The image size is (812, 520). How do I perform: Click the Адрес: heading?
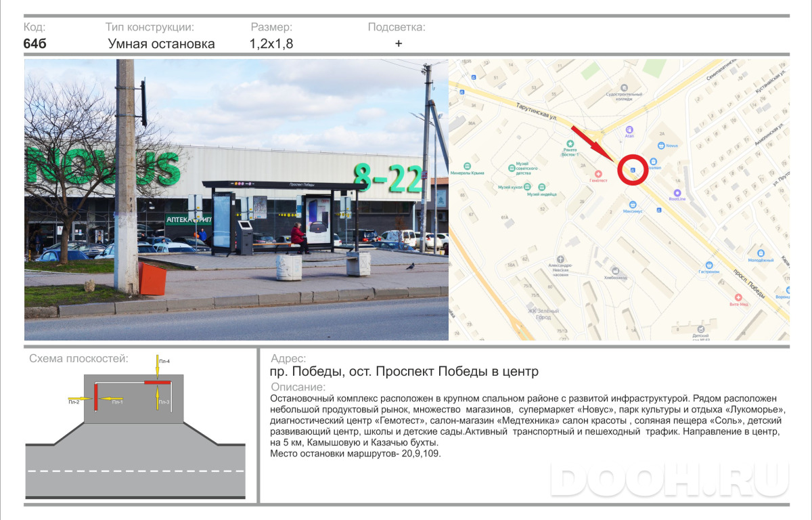288,359
